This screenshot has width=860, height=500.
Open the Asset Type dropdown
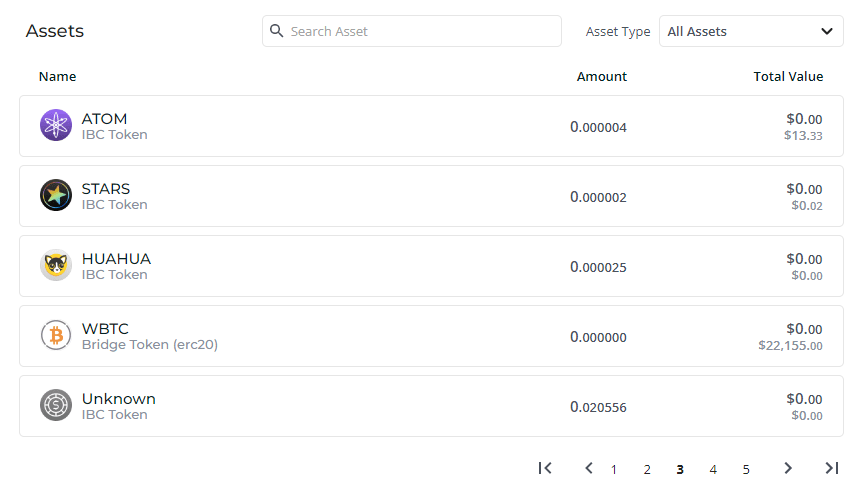[x=751, y=31]
